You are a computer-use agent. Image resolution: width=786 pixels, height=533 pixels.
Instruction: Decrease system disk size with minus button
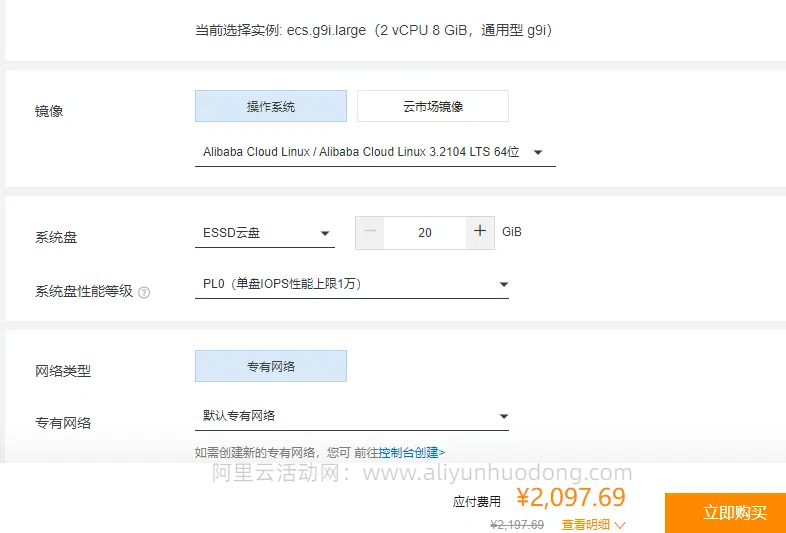click(370, 231)
